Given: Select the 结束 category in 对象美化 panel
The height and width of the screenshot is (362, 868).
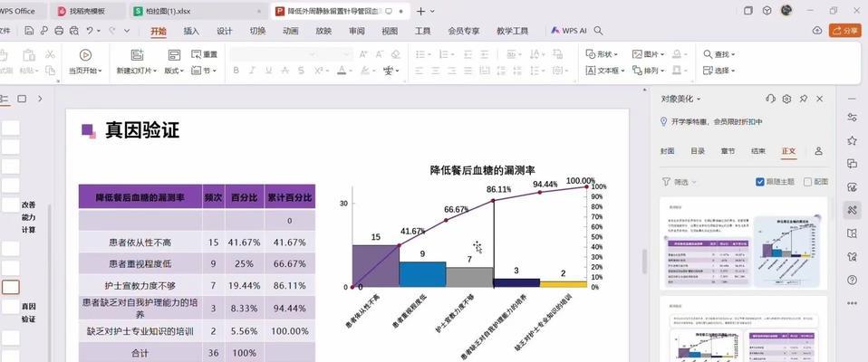Looking at the screenshot, I should pyautogui.click(x=758, y=151).
